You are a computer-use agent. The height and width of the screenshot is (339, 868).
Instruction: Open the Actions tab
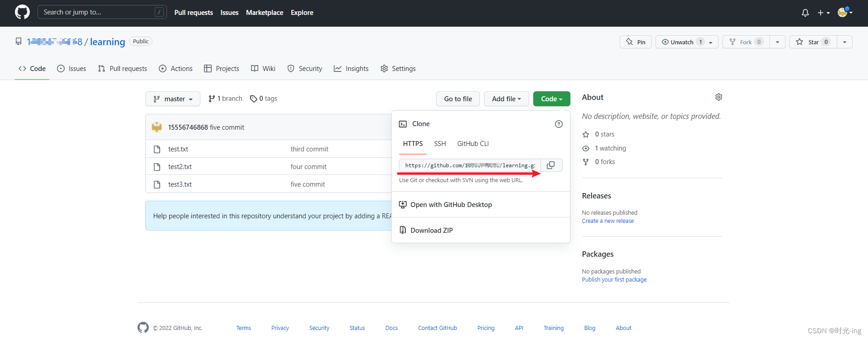(175, 69)
